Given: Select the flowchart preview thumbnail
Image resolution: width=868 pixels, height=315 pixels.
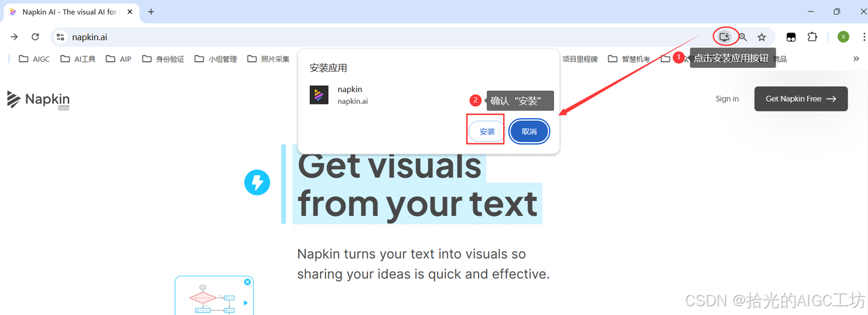Looking at the screenshot, I should coord(214,297).
